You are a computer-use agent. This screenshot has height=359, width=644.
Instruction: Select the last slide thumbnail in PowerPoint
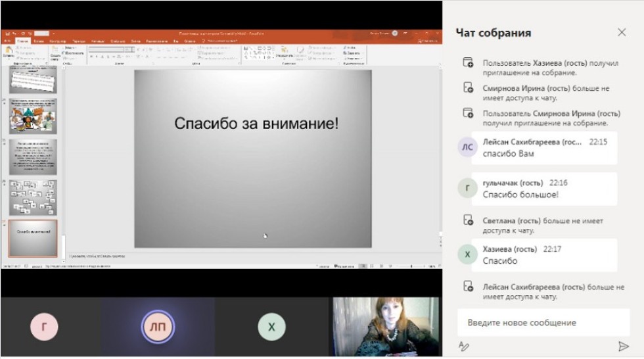pyautogui.click(x=32, y=238)
